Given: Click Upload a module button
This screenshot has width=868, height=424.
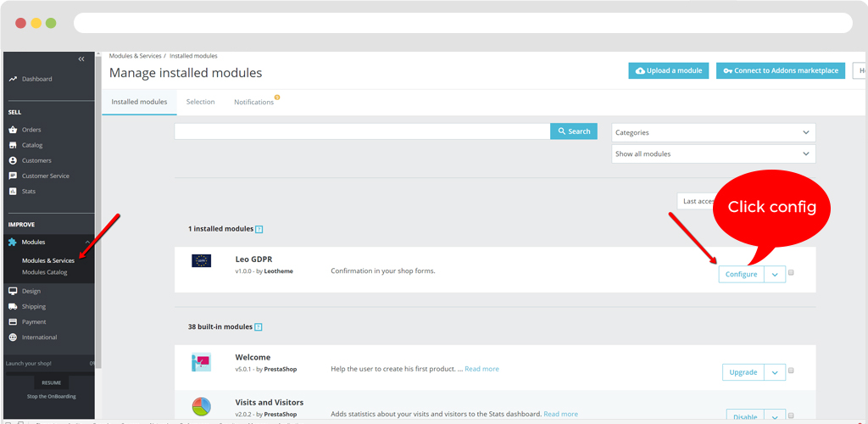Looking at the screenshot, I should (x=669, y=71).
